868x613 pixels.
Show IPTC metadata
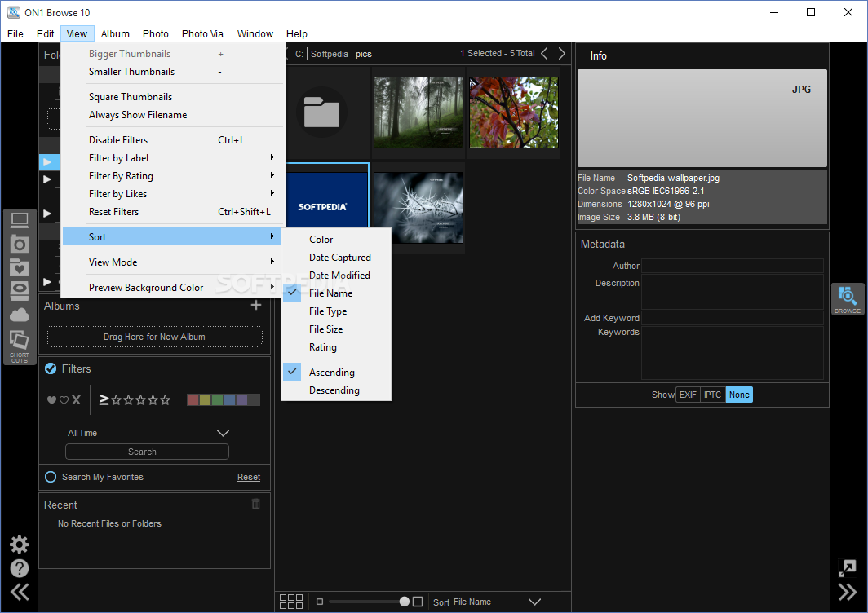coord(712,395)
